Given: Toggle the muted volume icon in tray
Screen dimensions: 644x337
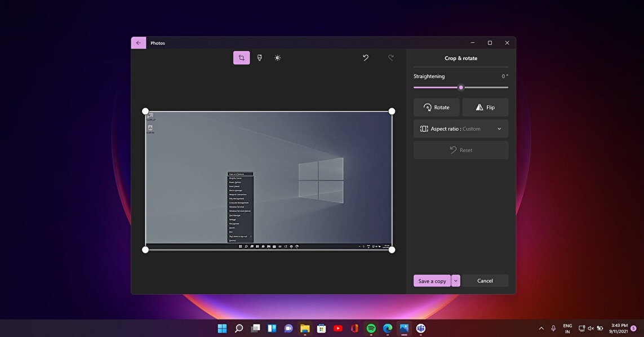Looking at the screenshot, I should pos(591,328).
